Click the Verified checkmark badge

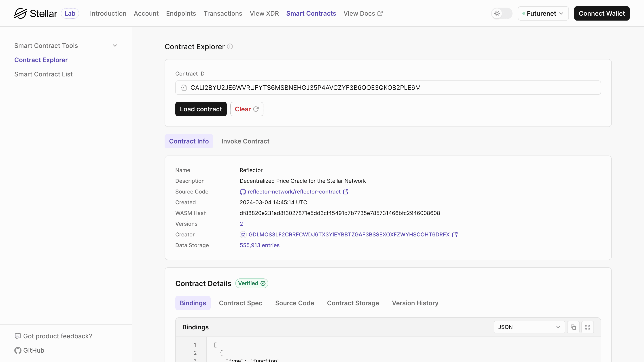click(x=252, y=283)
